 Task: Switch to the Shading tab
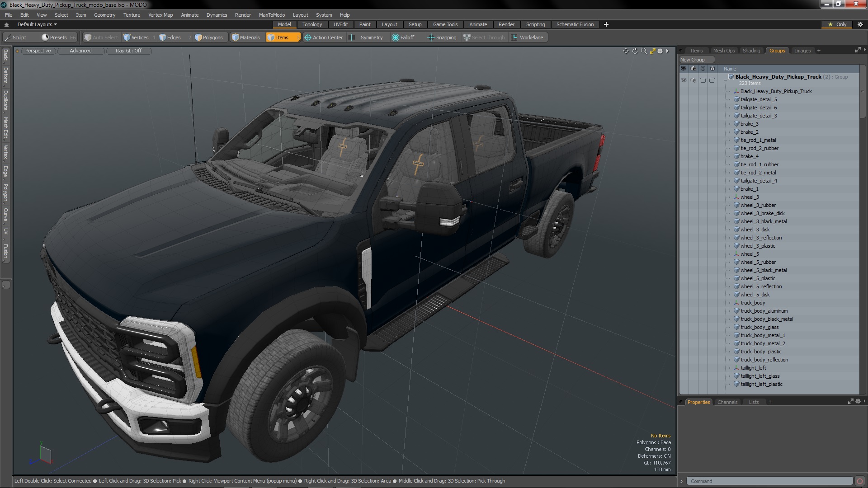click(751, 51)
